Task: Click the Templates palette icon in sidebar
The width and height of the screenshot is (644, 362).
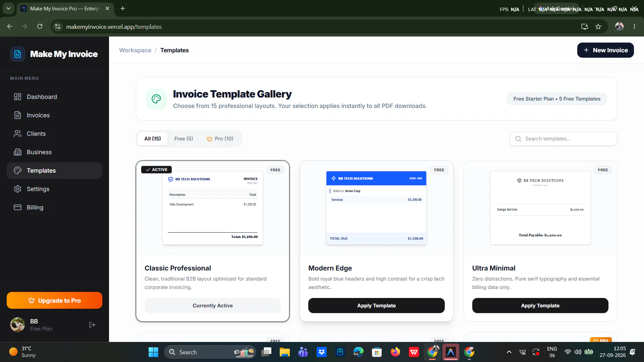Action: (17, 171)
